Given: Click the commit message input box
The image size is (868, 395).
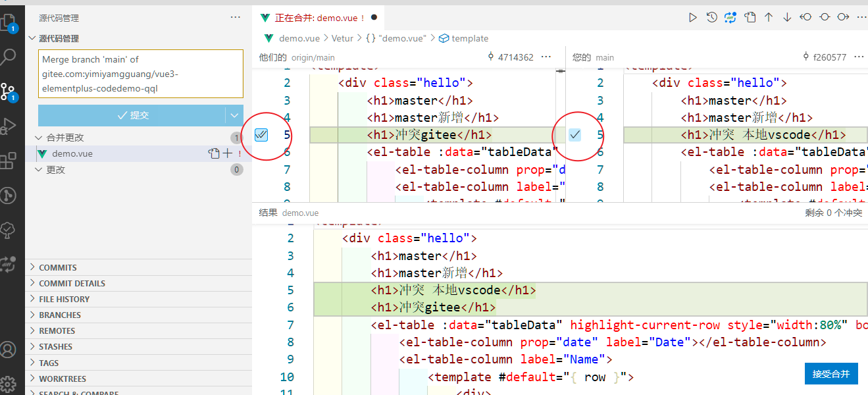Looking at the screenshot, I should pos(141,74).
